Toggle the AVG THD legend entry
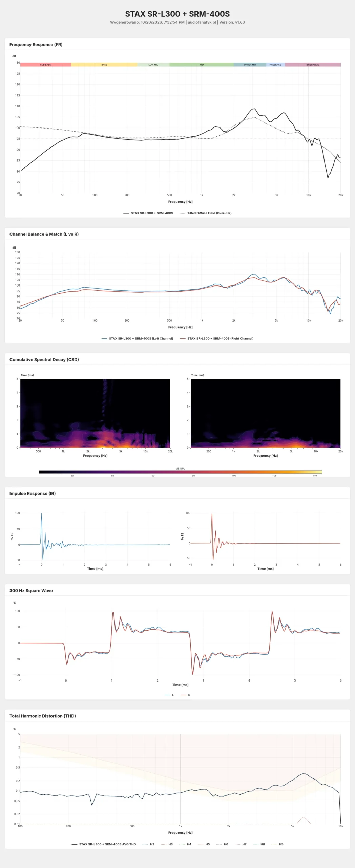 click(104, 844)
